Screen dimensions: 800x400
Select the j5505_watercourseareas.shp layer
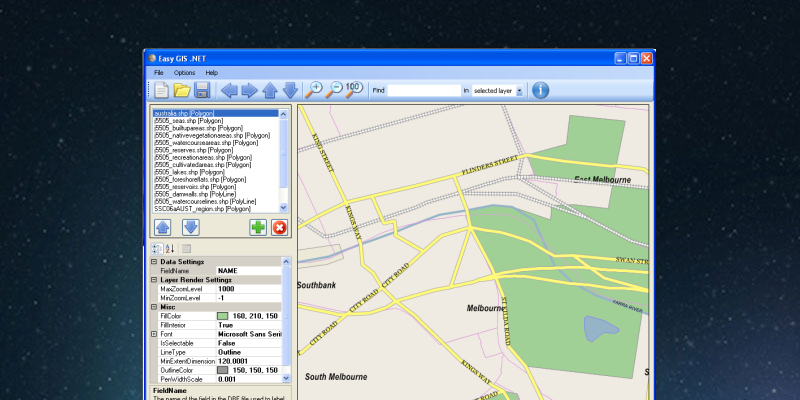[216, 143]
